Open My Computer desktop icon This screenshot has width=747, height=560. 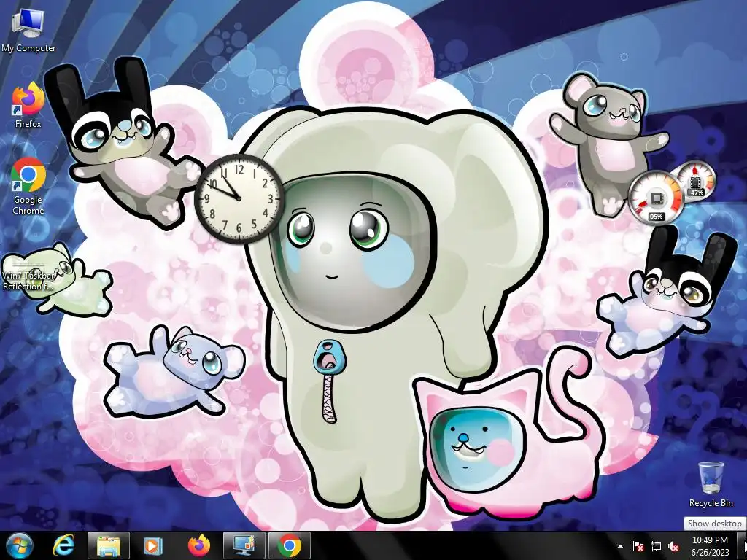[x=28, y=30]
